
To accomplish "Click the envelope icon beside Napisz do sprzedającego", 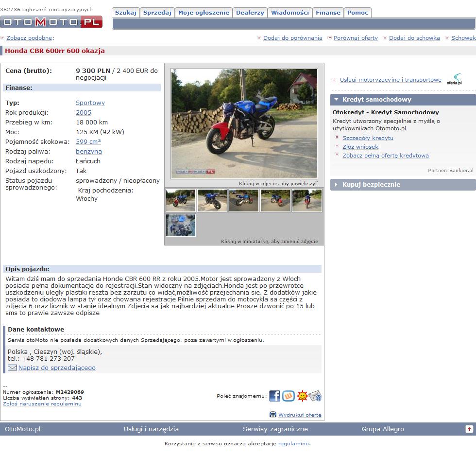I will (12, 368).
